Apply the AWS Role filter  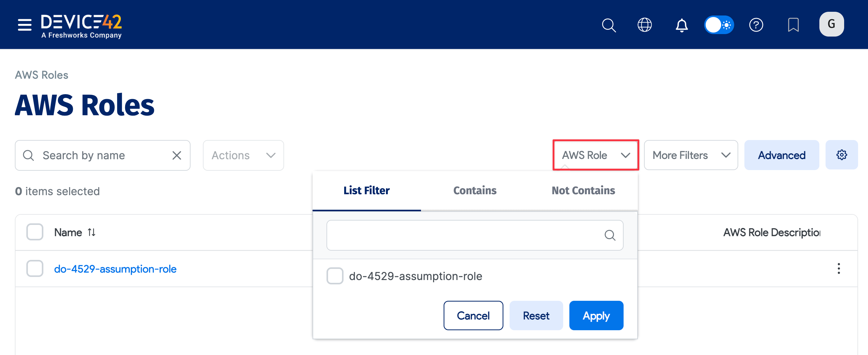[596, 316]
